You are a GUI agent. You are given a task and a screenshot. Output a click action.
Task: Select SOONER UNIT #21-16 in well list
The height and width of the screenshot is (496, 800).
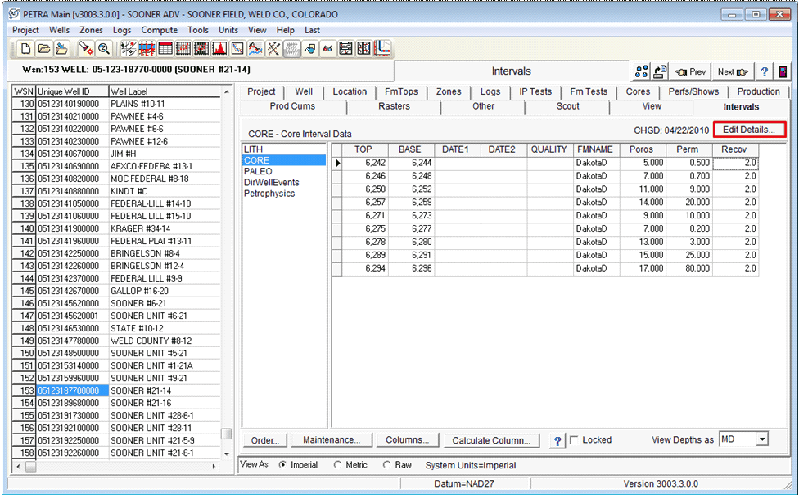[x=141, y=402]
